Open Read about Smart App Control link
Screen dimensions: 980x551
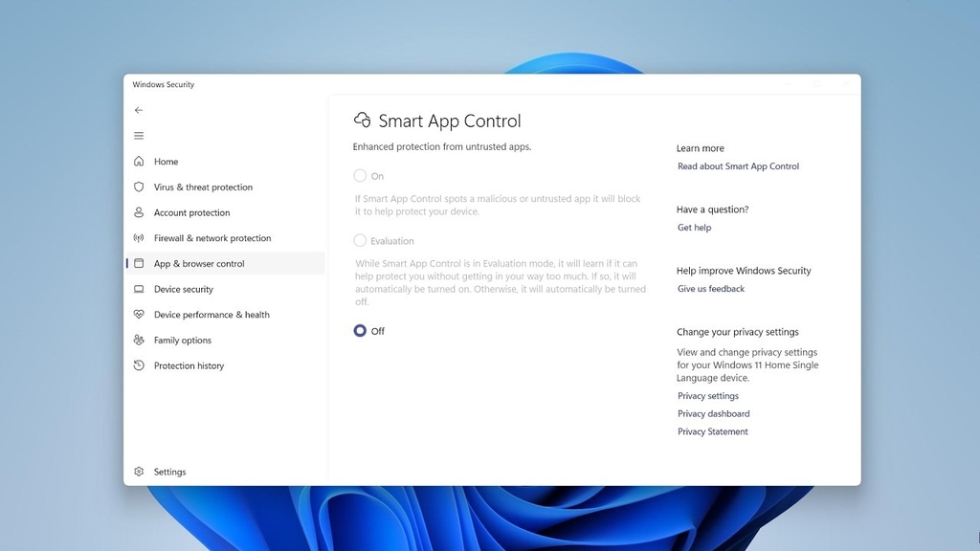tap(738, 166)
